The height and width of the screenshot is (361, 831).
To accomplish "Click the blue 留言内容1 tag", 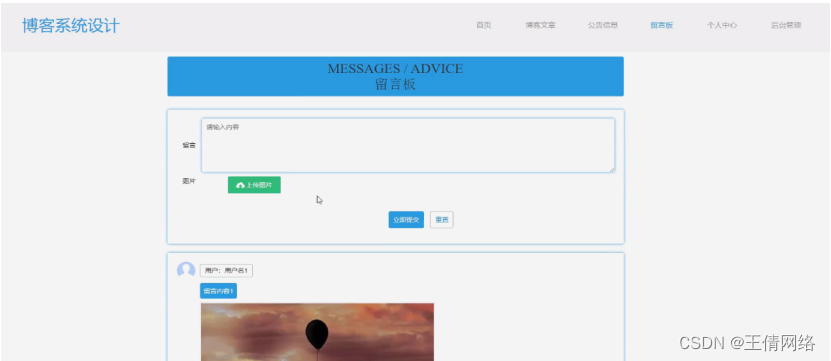I will (218, 291).
